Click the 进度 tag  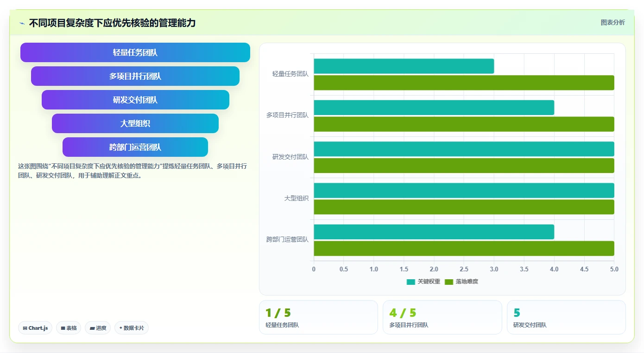(98, 328)
